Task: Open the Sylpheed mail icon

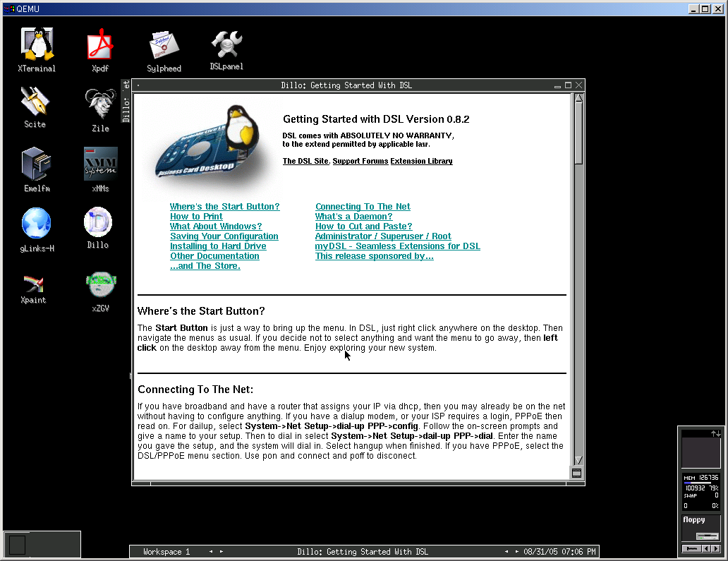Action: (x=164, y=51)
